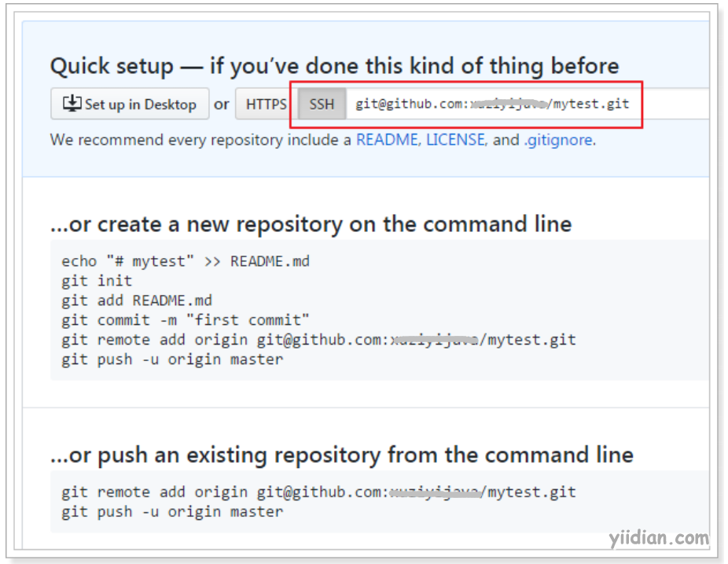Screen dimensions: 728x564
Task: Open the .gitignore link
Action: point(558,140)
